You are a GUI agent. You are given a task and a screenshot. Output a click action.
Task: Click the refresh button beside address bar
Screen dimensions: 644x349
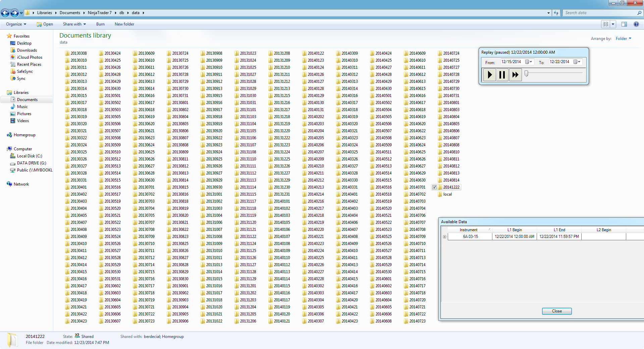556,13
